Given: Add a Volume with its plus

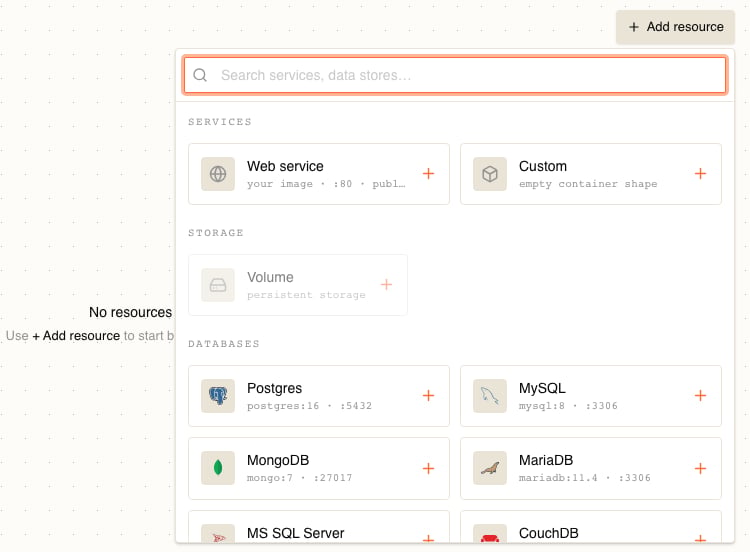Looking at the screenshot, I should (386, 285).
